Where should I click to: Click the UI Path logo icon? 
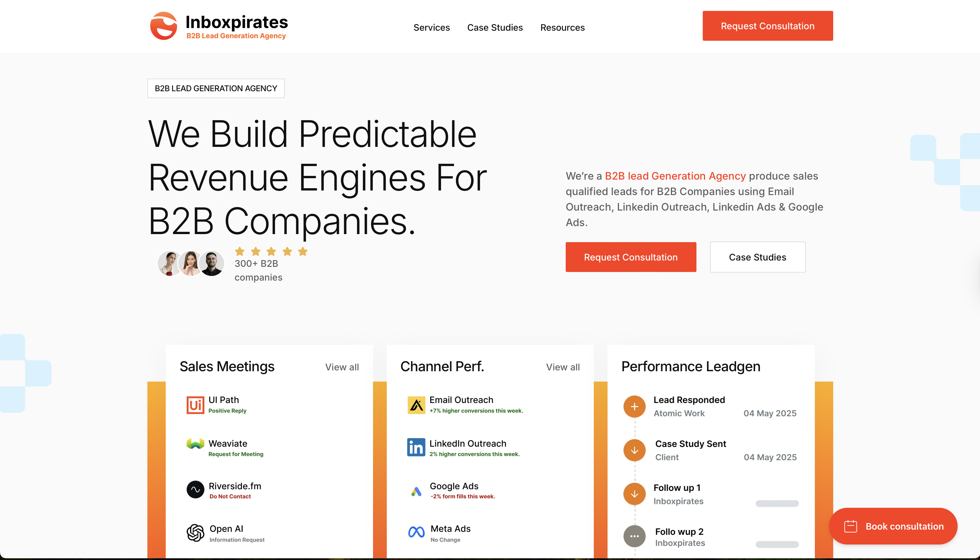coord(195,405)
